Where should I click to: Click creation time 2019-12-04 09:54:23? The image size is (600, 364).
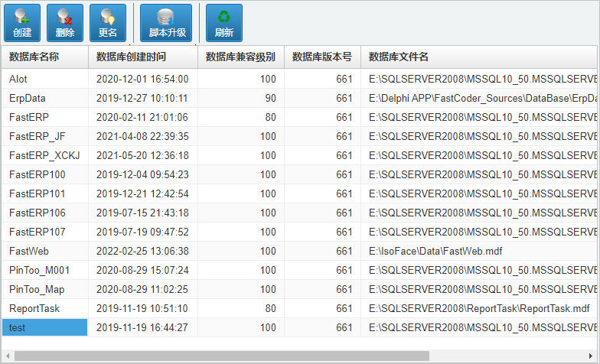[x=142, y=174]
